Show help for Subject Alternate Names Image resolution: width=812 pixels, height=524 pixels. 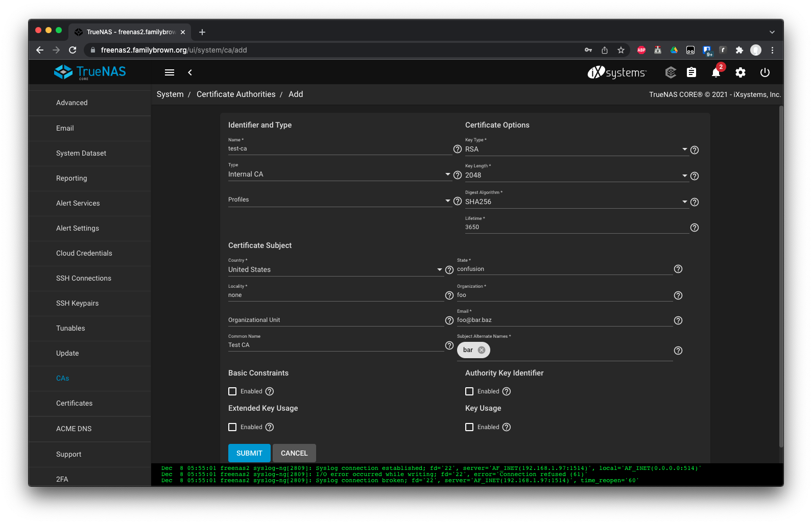tap(678, 351)
